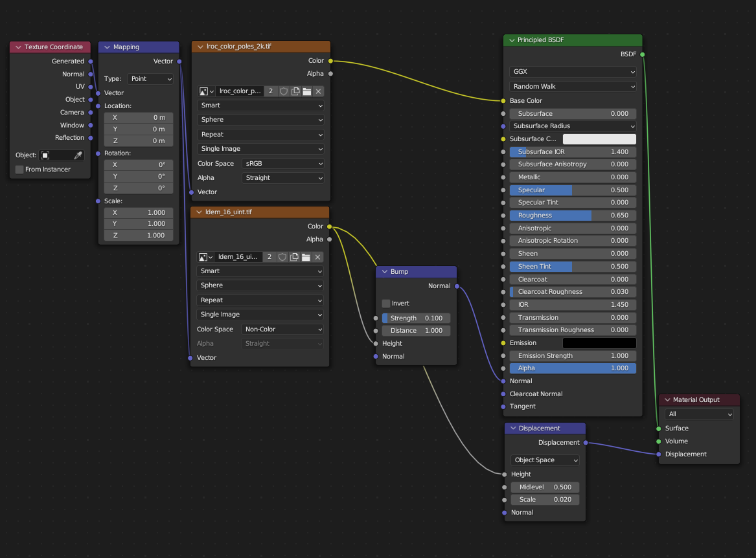Click new image copy icon in ldem_16_uint node

tap(294, 257)
